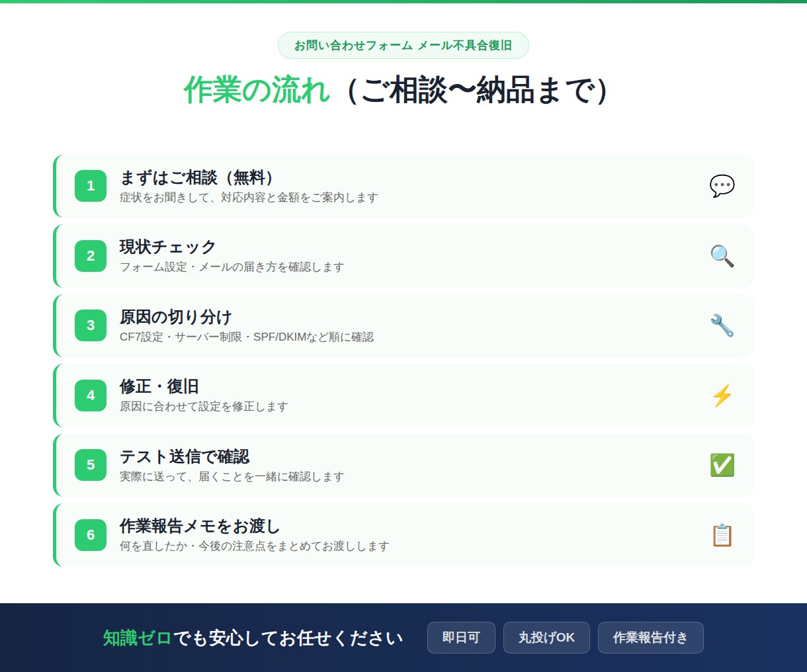This screenshot has height=672, width=807.
Task: Click the 即日可 badge
Action: 461,638
